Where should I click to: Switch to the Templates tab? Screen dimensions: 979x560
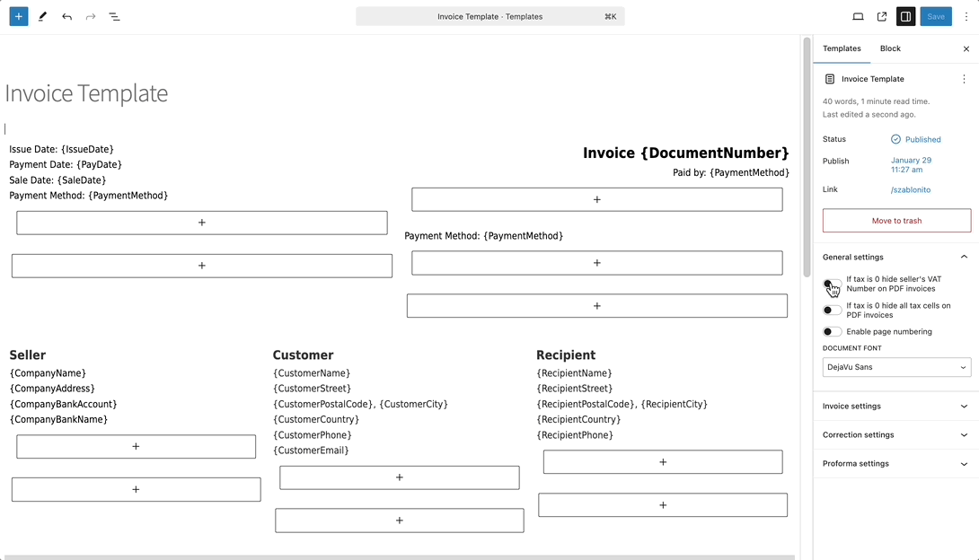842,48
